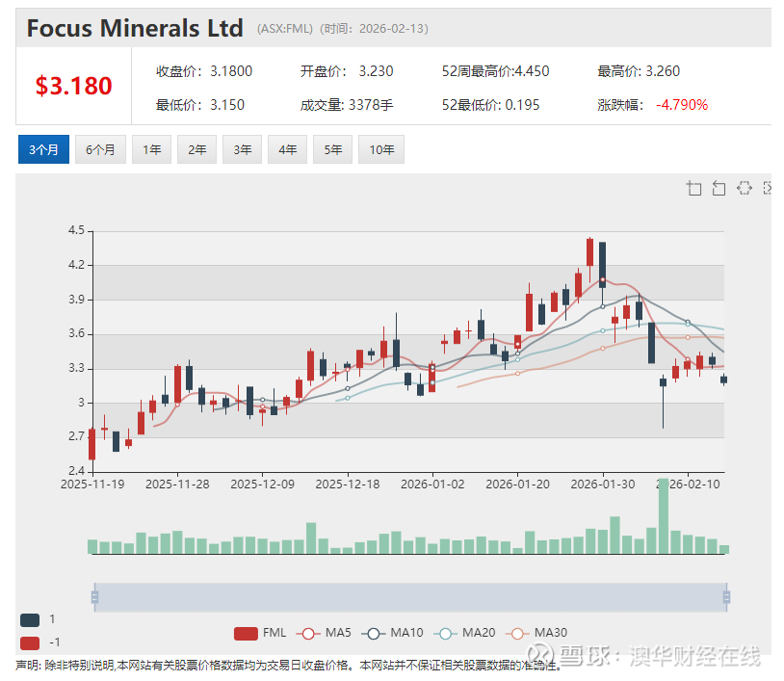Click the tallest green volume bar
Image resolution: width=784 pixels, height=681 pixels.
pos(664,516)
